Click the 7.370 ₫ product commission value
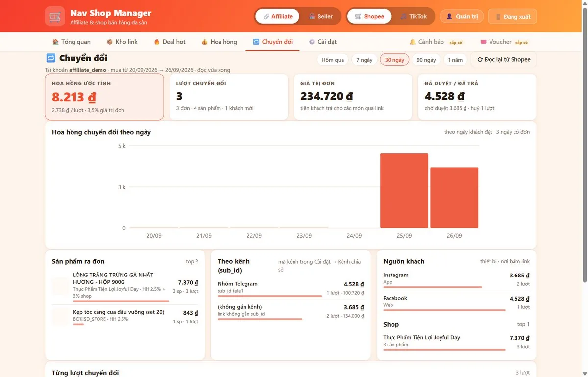Viewport: 588px width, 377px height. (x=188, y=283)
